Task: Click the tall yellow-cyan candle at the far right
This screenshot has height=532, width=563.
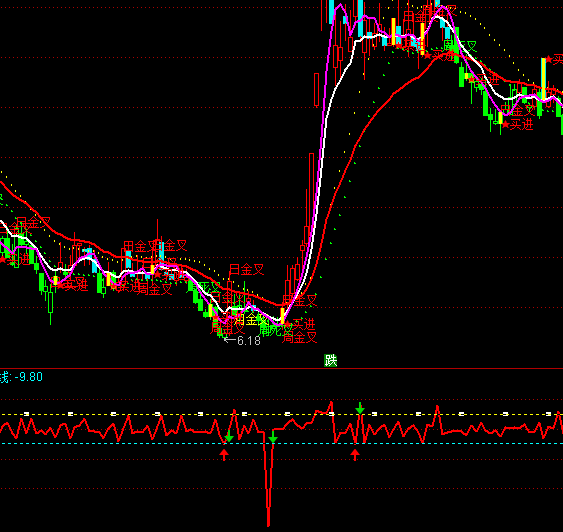Action: pyautogui.click(x=543, y=79)
